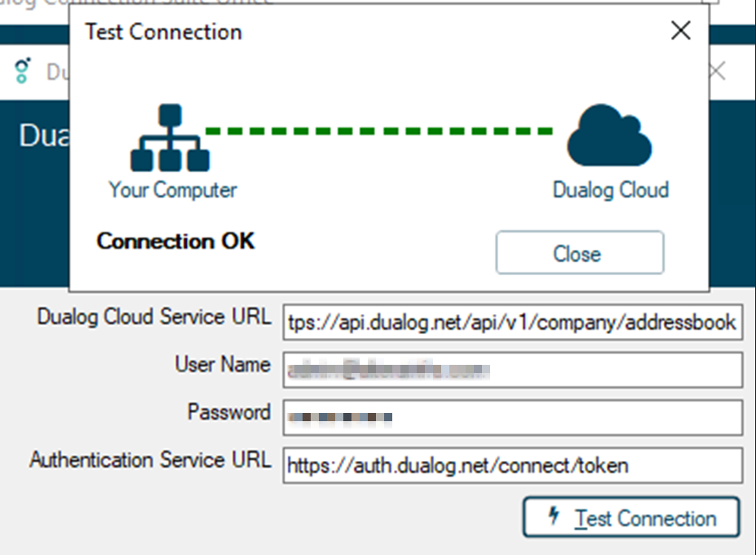
Task: Click the 'Test Connection' dialog title
Action: [163, 32]
